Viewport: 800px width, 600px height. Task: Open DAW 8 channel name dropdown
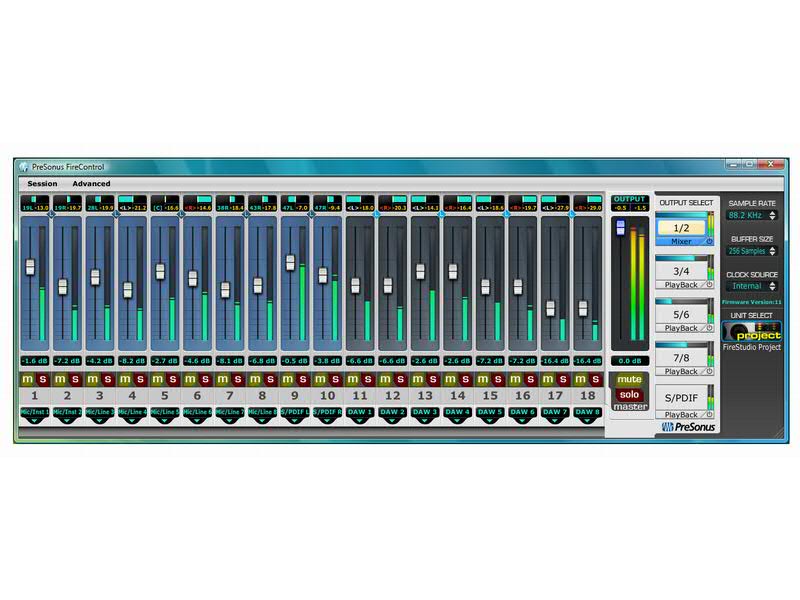point(588,415)
